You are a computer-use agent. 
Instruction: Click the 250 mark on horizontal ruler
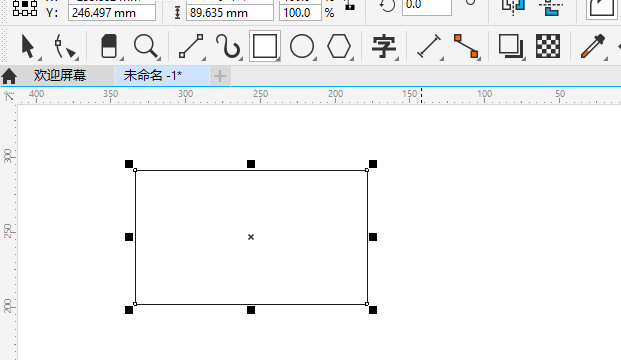pos(261,94)
